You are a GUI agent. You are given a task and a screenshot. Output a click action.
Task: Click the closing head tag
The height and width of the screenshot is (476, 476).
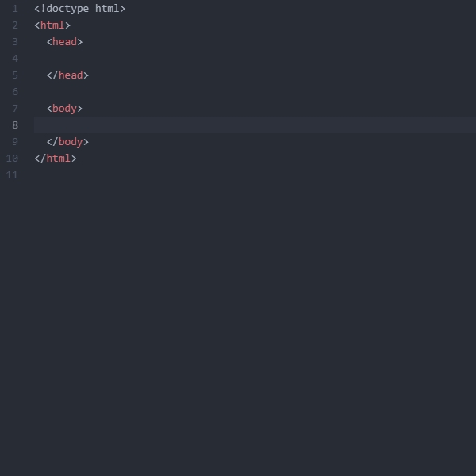[67, 75]
